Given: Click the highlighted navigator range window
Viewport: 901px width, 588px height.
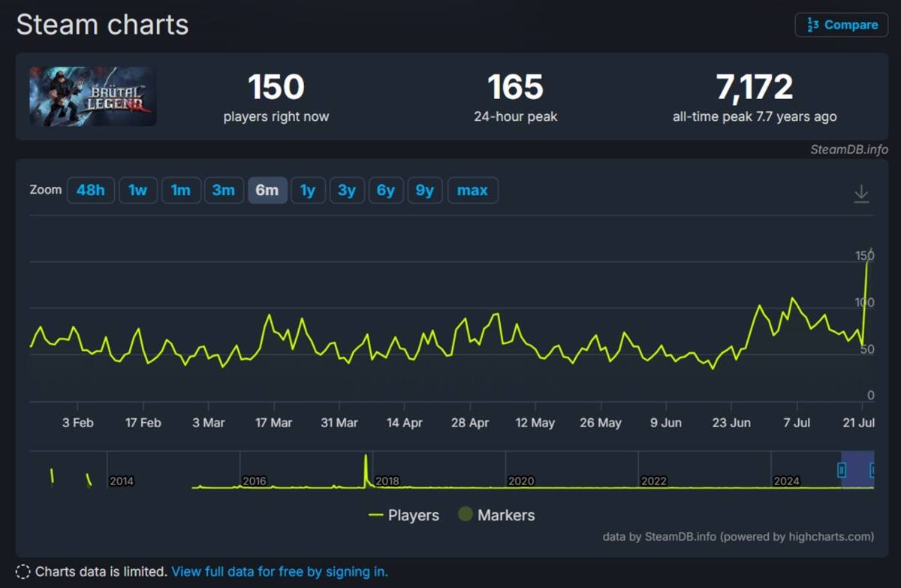Looking at the screenshot, I should pyautogui.click(x=857, y=469).
